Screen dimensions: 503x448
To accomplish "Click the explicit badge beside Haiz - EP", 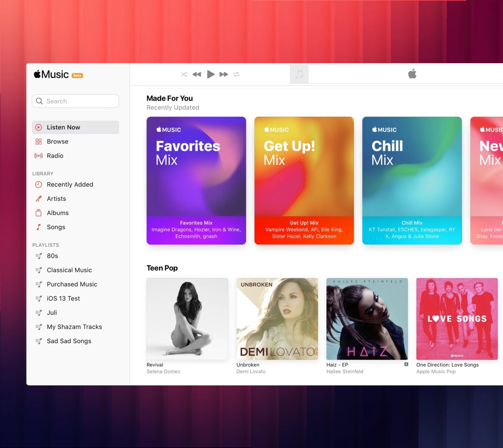I will [406, 364].
